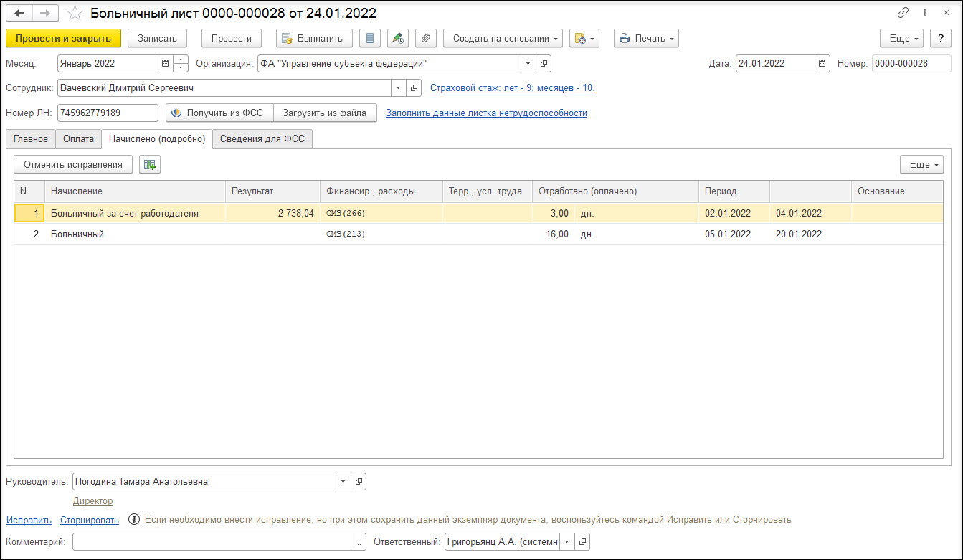
Task: Click Сторнировать link
Action: pos(90,520)
